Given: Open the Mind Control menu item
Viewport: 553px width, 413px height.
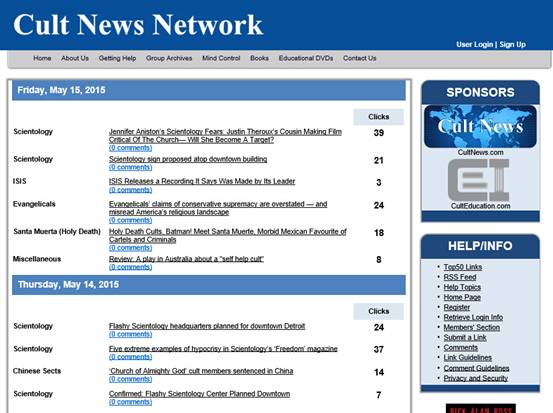Looking at the screenshot, I should (221, 58).
